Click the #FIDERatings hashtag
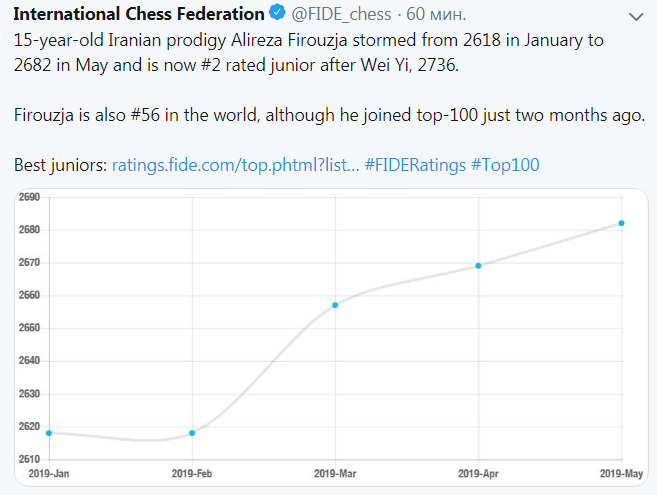Viewport: 657px width, 495px height. (414, 164)
